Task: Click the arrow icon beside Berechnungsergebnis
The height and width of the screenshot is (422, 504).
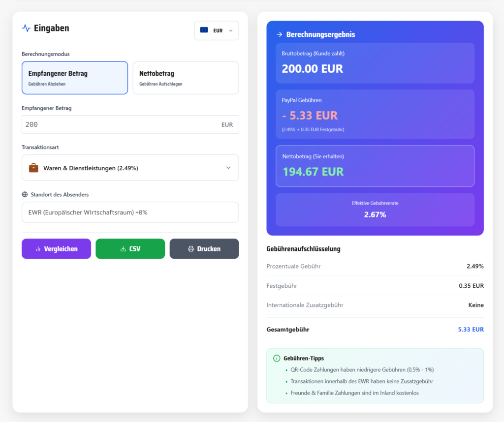Action: 280,34
